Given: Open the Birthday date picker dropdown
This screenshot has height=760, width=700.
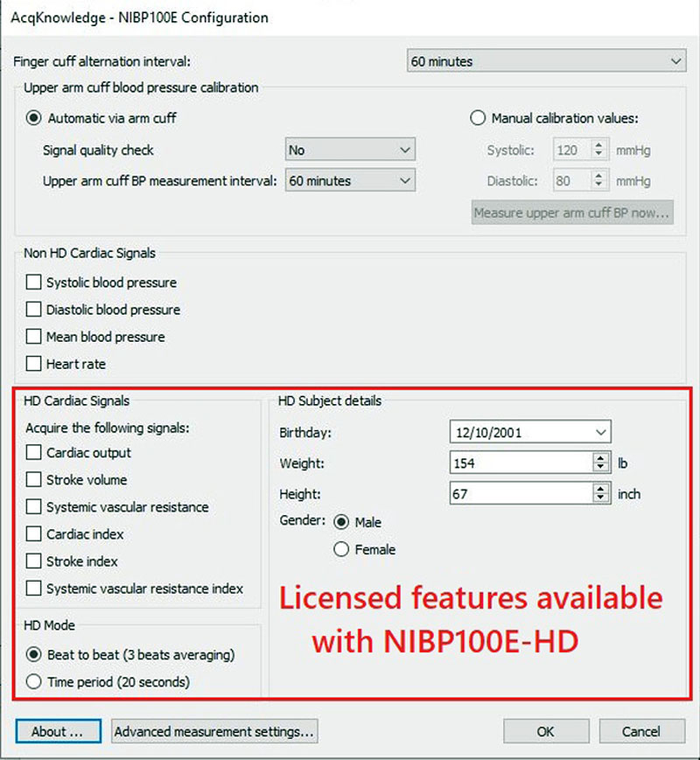Looking at the screenshot, I should pyautogui.click(x=599, y=432).
